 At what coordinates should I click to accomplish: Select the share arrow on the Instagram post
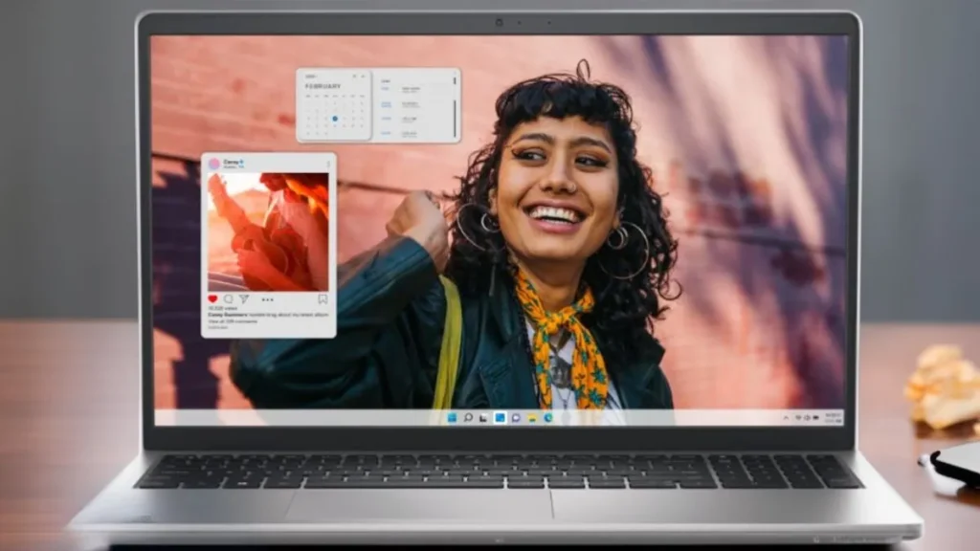245,299
